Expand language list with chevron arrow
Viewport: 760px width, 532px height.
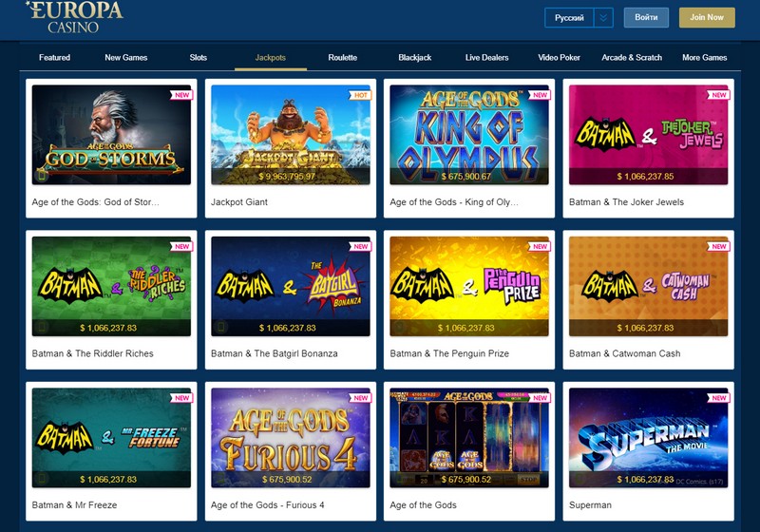point(603,18)
